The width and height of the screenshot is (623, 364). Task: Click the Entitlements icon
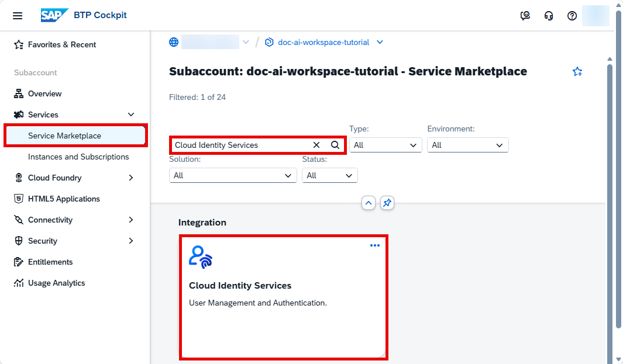click(19, 262)
